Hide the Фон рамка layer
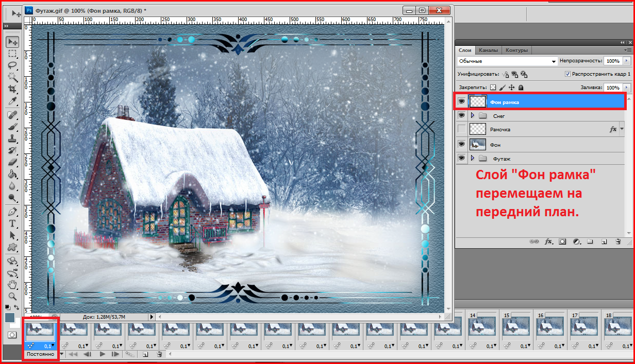The image size is (635, 364). [462, 101]
